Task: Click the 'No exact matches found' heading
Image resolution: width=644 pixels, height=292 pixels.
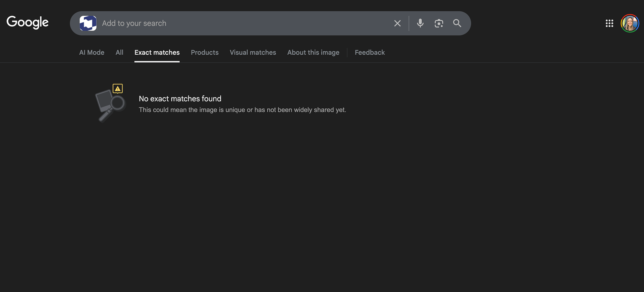Action: (180, 99)
